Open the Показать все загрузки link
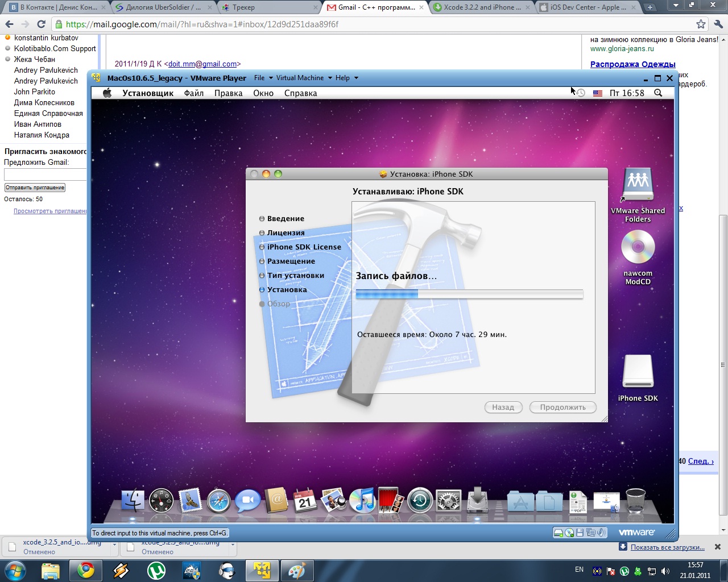 click(668, 547)
